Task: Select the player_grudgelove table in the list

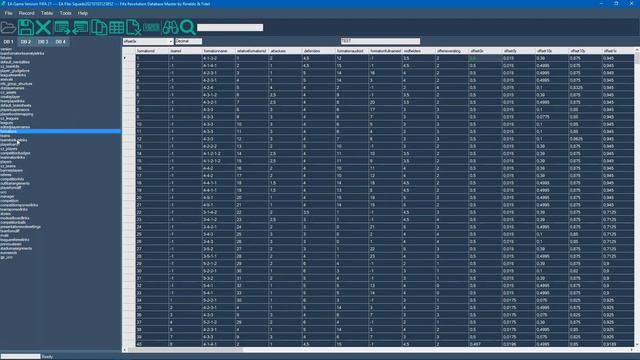Action: coord(15,71)
